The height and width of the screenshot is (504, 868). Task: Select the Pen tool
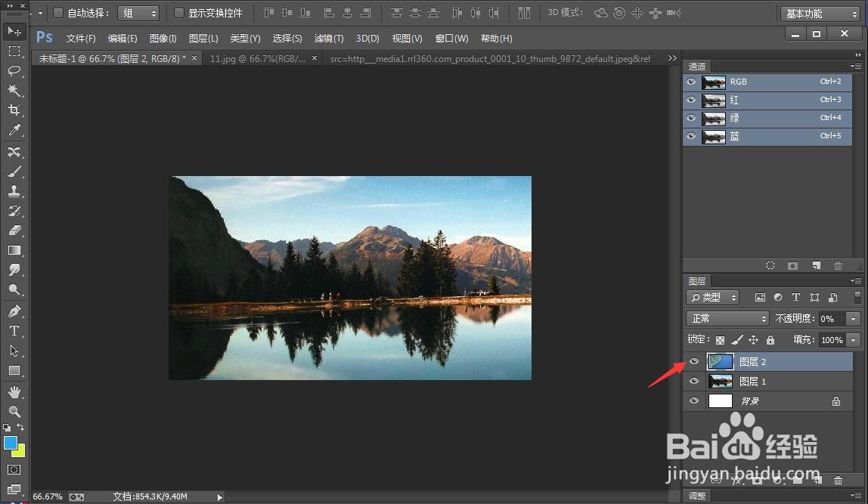14,311
